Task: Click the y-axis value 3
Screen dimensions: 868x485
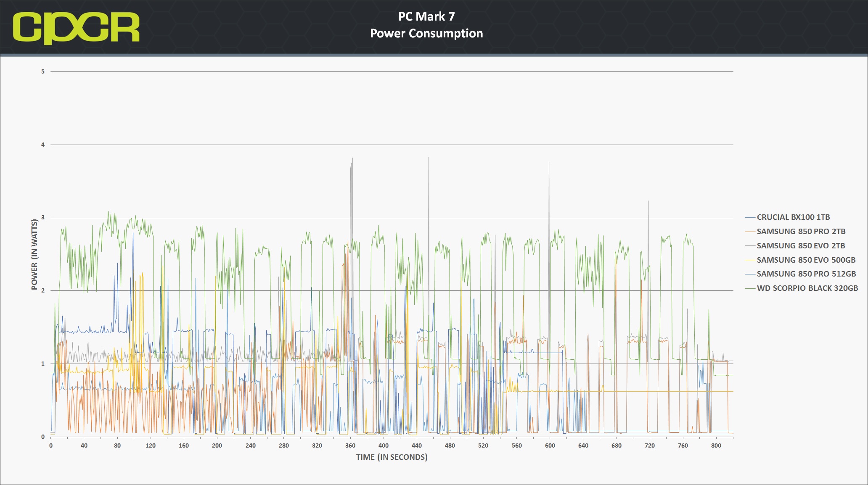Action: click(x=43, y=218)
